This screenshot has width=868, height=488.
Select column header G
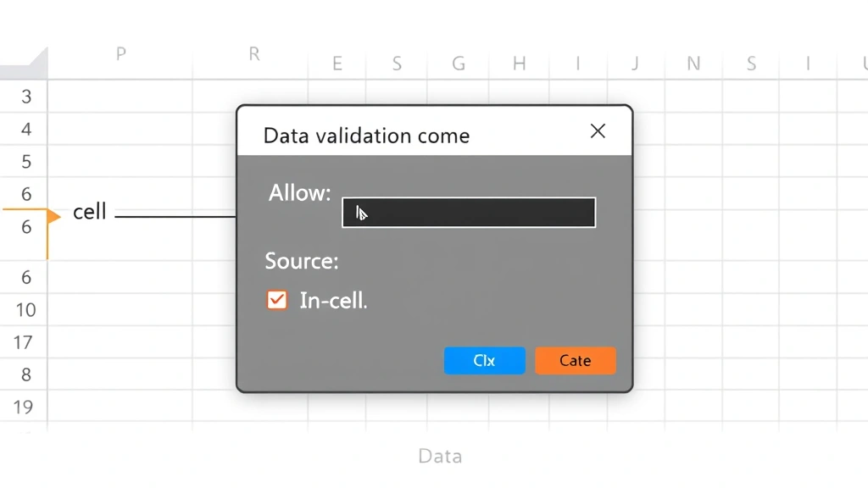tap(459, 64)
